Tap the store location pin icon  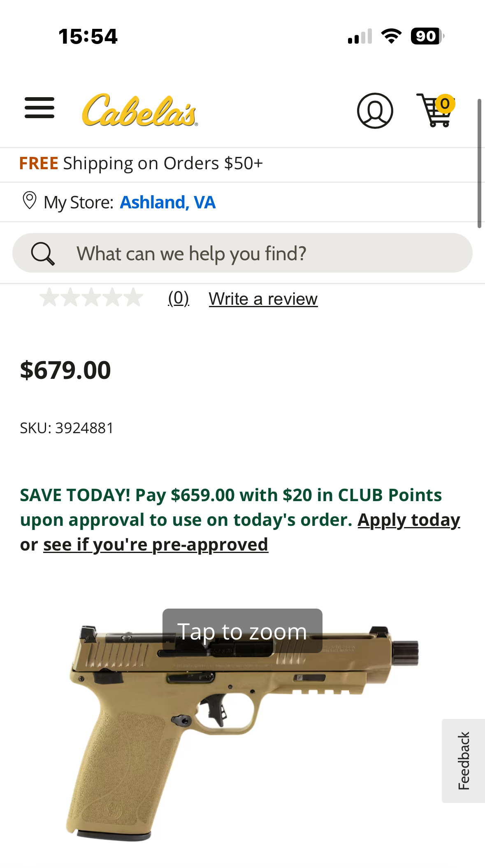click(x=30, y=201)
